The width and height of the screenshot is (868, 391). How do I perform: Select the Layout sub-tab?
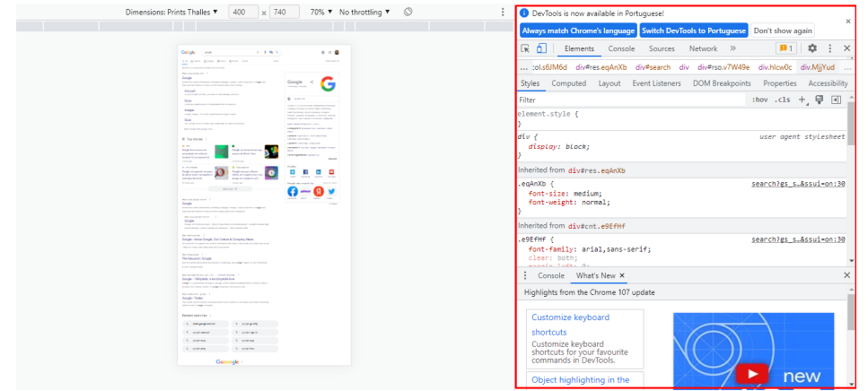609,83
